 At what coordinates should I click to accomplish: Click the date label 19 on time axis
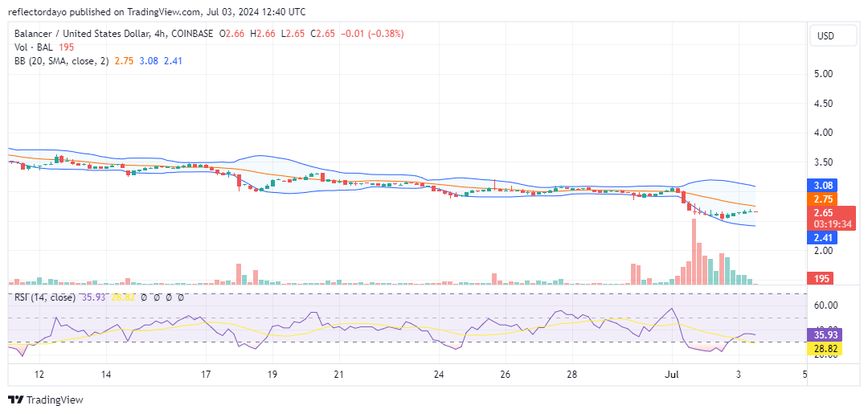click(273, 375)
